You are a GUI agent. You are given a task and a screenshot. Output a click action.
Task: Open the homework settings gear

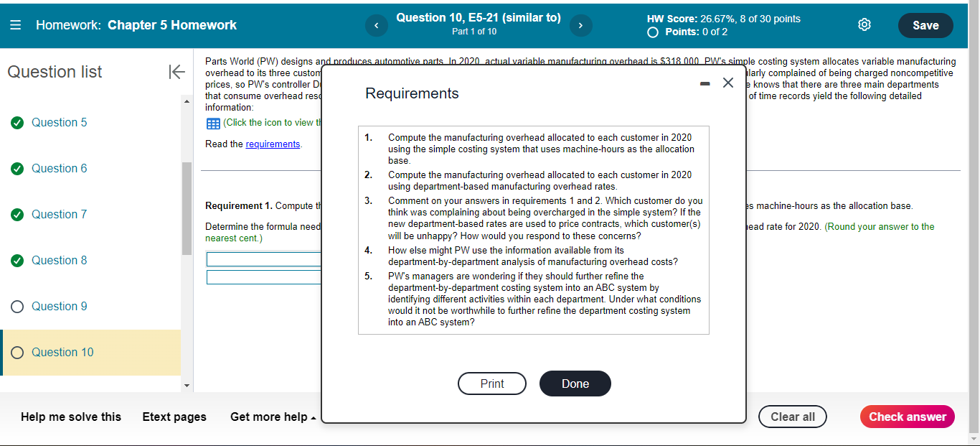coord(864,24)
